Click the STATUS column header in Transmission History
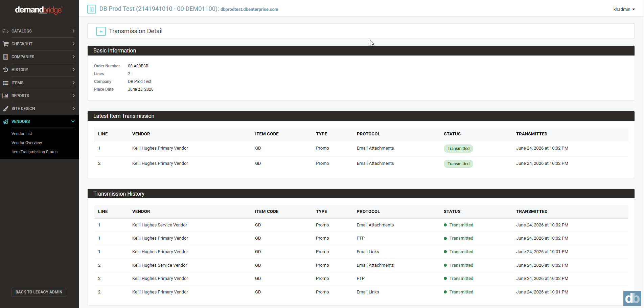Viewport: 644px width, 308px height. (x=452, y=212)
